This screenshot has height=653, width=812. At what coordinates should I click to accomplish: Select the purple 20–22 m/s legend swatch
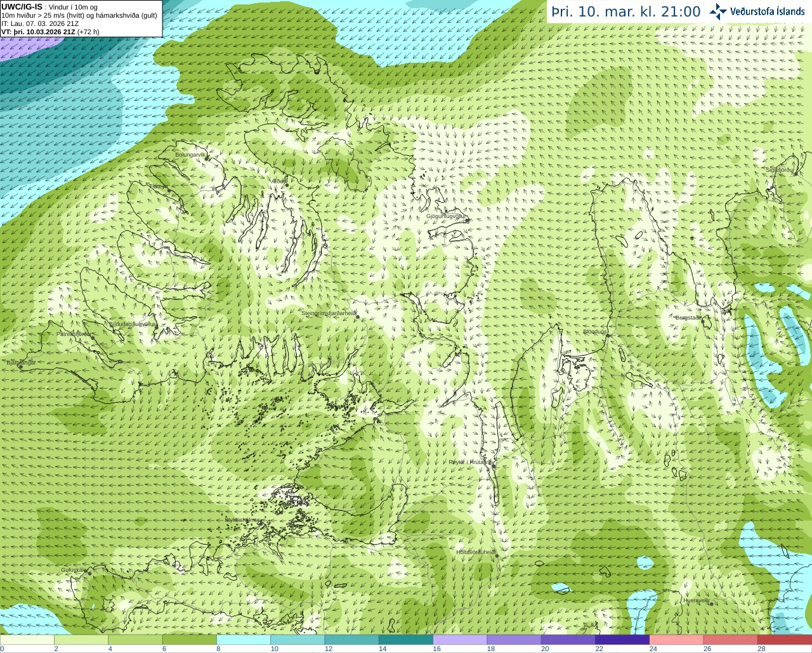(x=568, y=640)
